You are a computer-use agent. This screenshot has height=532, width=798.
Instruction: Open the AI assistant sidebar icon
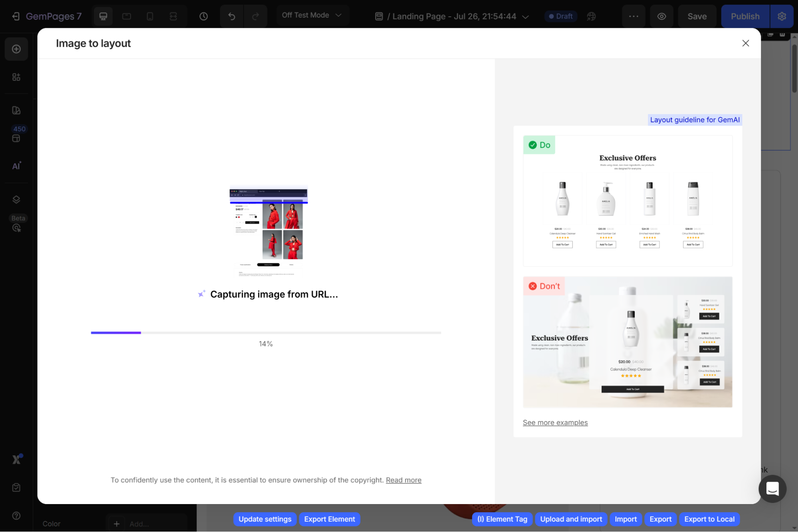[16, 166]
